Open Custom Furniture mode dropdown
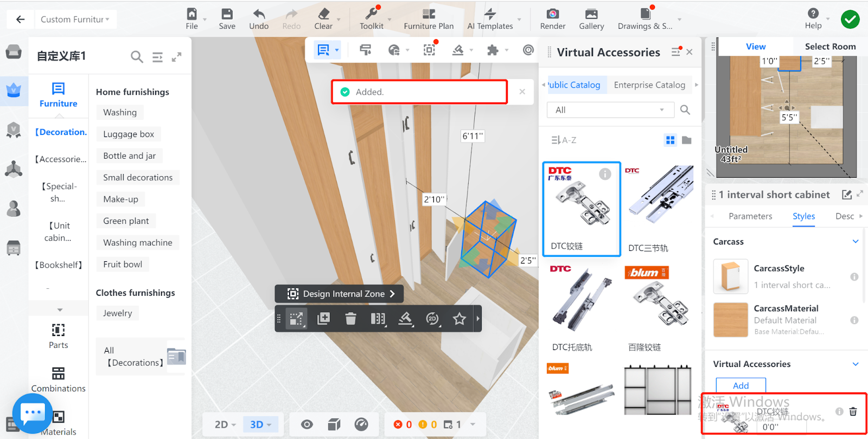The height and width of the screenshot is (439, 868). tap(75, 20)
